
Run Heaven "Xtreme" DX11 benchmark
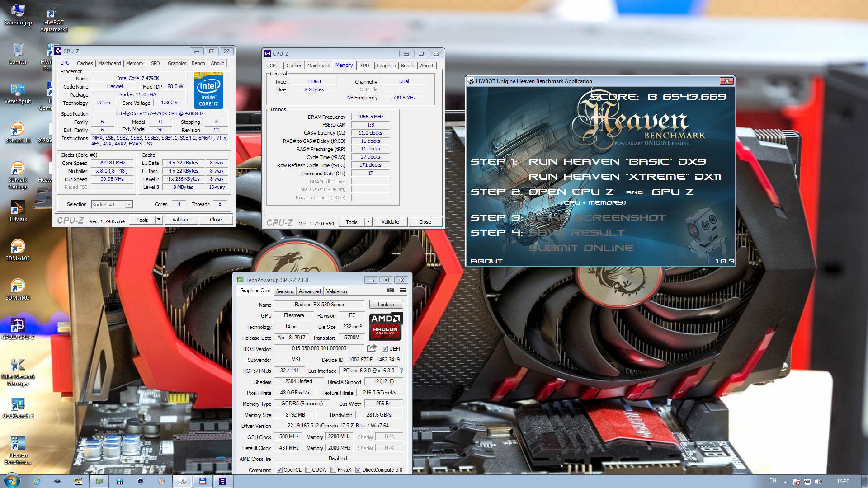click(625, 177)
